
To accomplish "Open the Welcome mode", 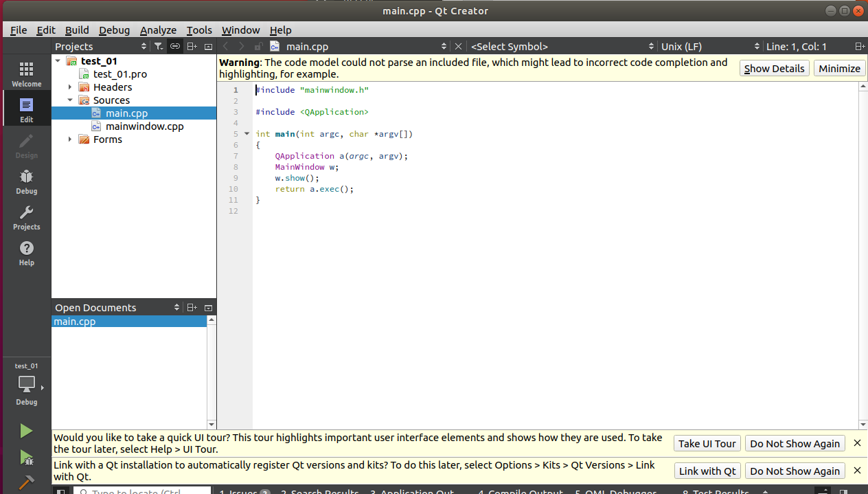I will point(26,74).
